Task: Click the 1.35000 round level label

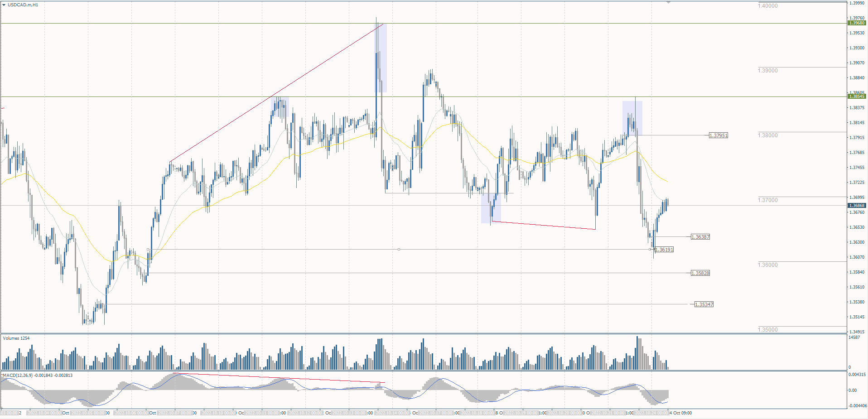Action: (x=768, y=330)
